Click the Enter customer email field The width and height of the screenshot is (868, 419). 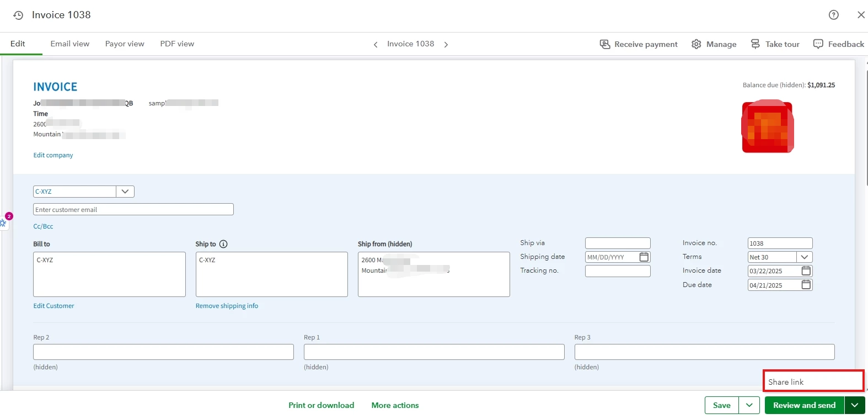(133, 210)
